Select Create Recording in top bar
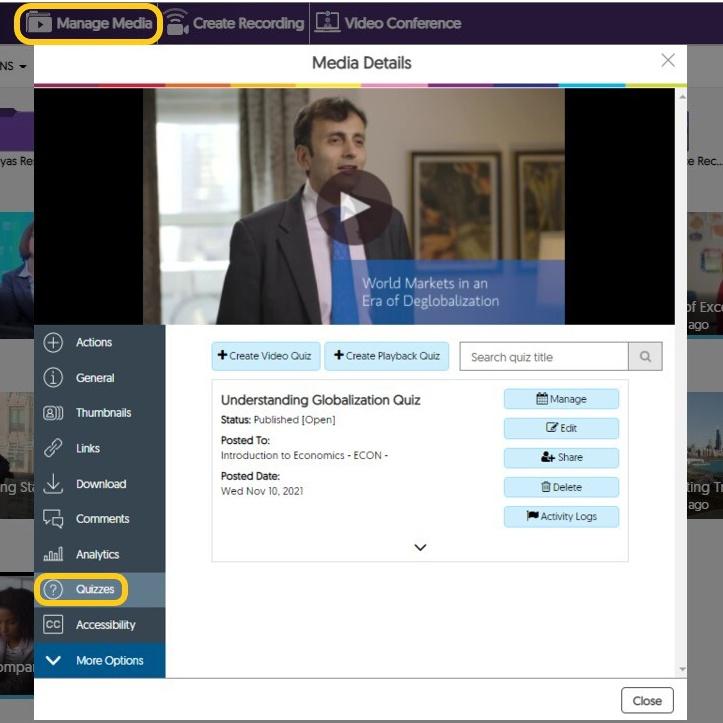This screenshot has height=723, width=723. [235, 23]
